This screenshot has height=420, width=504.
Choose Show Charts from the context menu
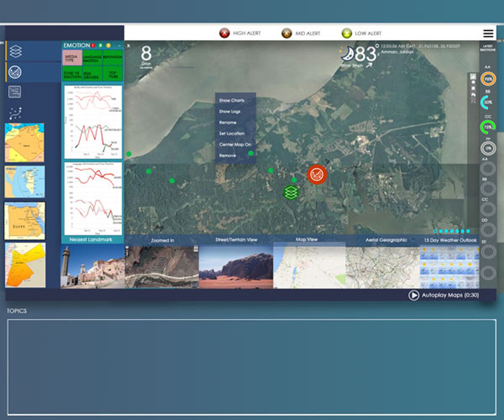(x=231, y=100)
